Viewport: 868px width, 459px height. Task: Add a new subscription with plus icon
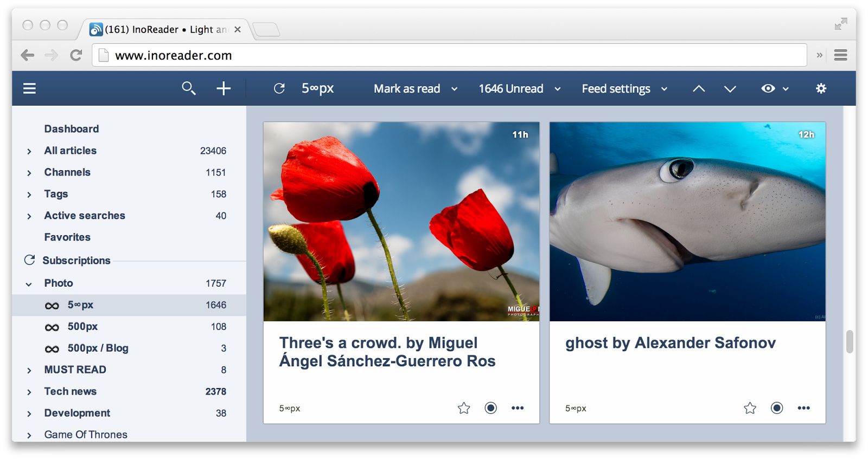click(224, 88)
